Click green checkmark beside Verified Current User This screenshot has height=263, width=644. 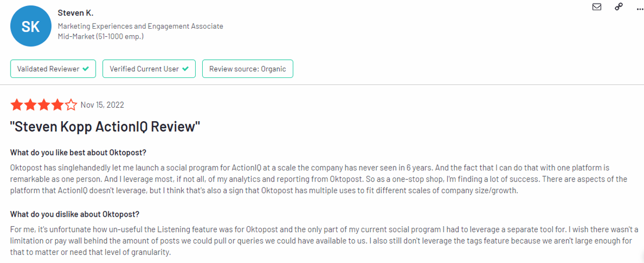pos(186,69)
